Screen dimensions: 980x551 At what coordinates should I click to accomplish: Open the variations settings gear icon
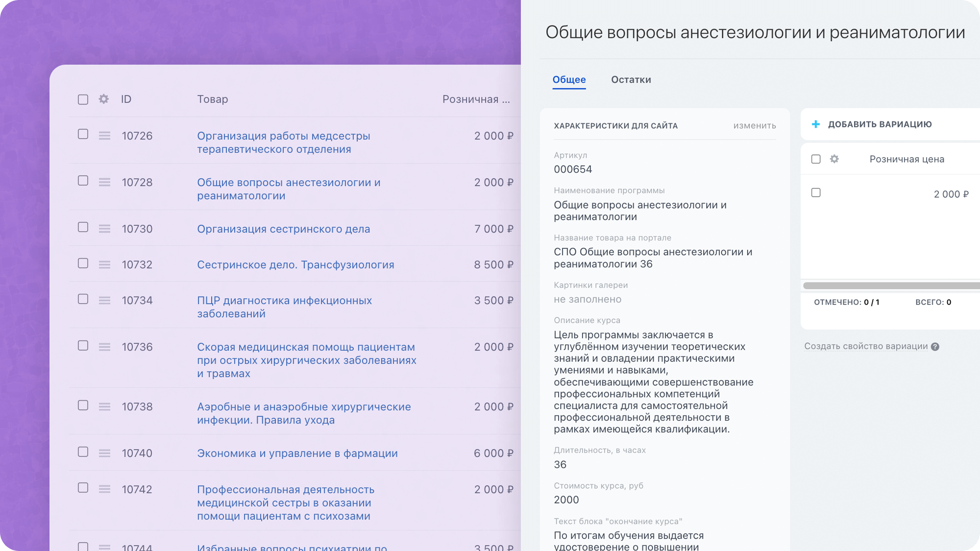click(833, 159)
